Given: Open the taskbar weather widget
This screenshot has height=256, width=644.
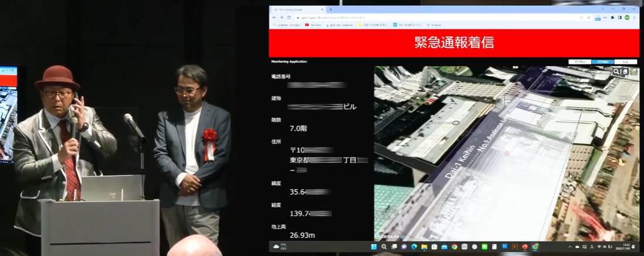Looking at the screenshot, I should click(x=280, y=246).
